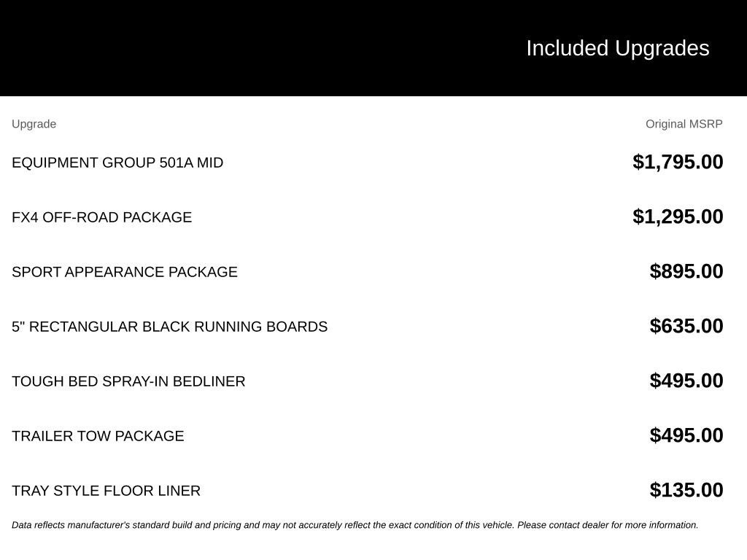This screenshot has height=560, width=747.
Task: Click the $895.00 price
Action: 686,271
